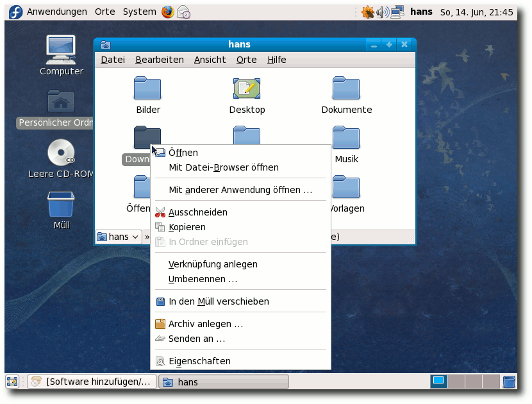Select In den Müll verschieben menu entry

(x=218, y=301)
